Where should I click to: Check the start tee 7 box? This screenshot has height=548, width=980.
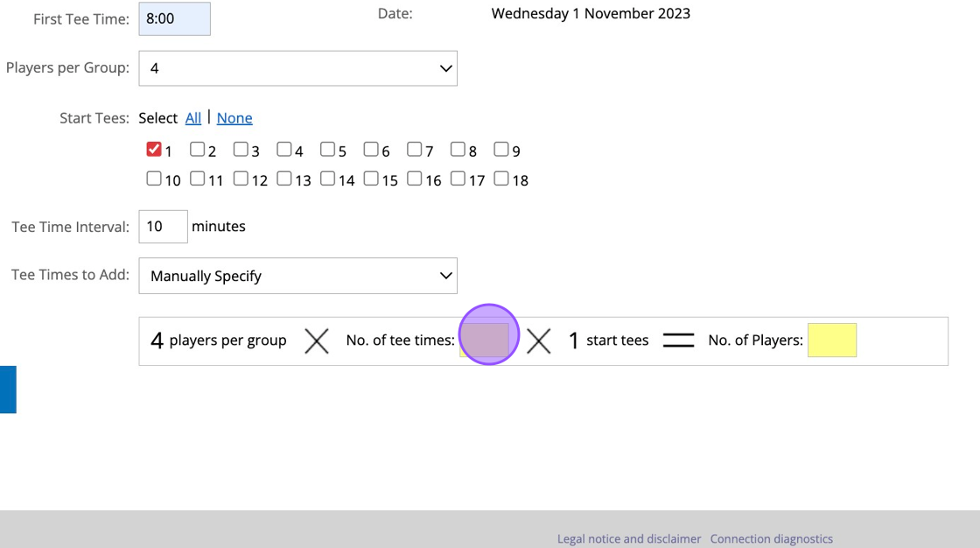pos(415,150)
